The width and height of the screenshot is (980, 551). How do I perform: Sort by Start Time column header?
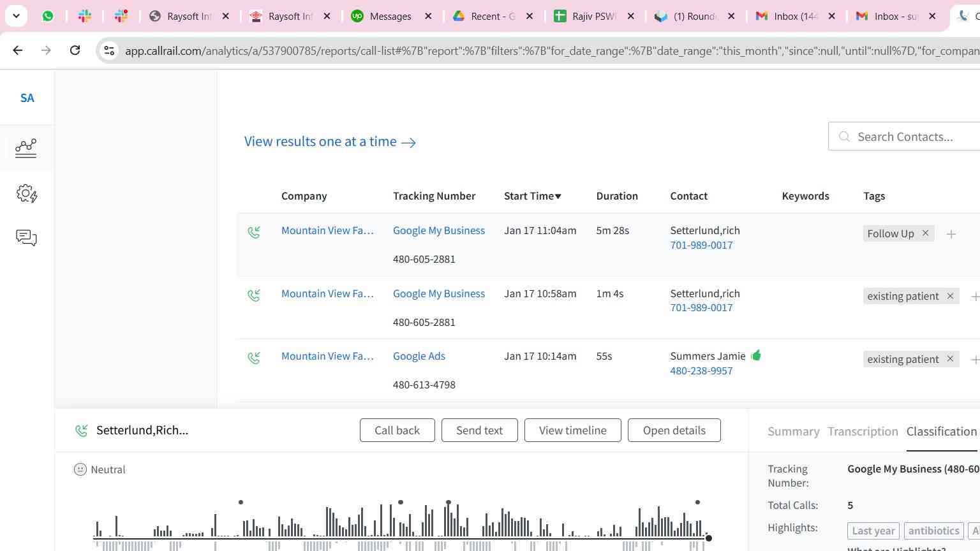click(x=533, y=196)
